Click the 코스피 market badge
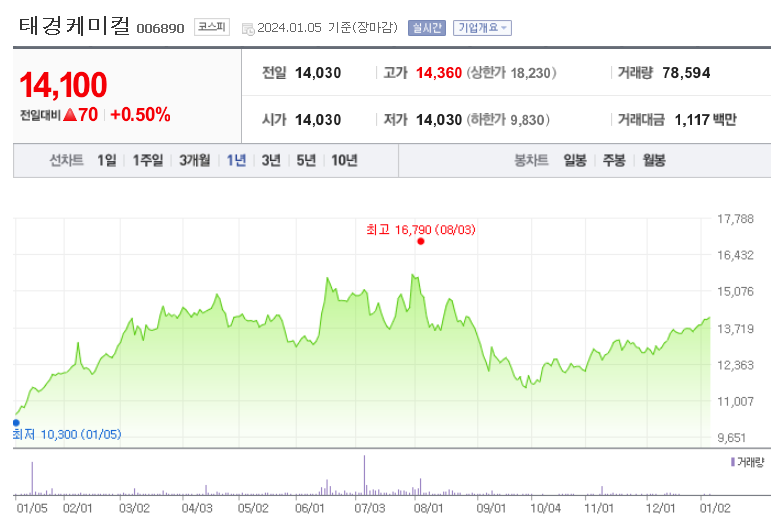 [x=211, y=27]
